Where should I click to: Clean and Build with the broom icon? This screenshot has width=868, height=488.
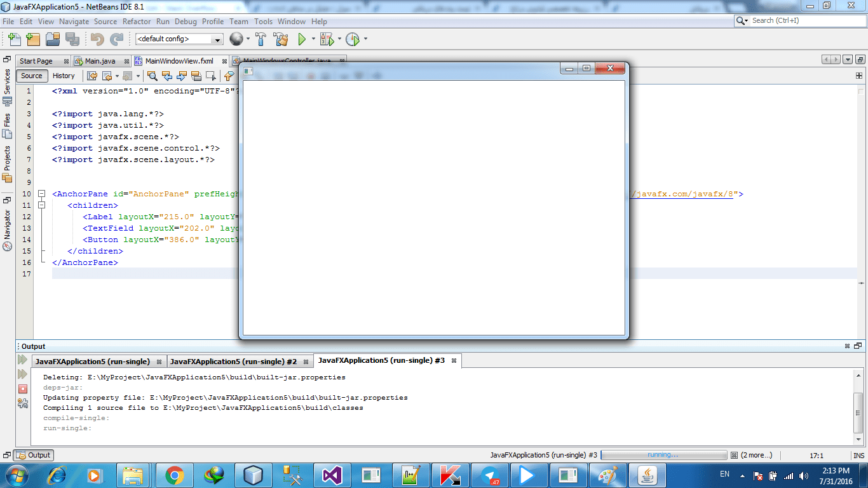click(280, 39)
